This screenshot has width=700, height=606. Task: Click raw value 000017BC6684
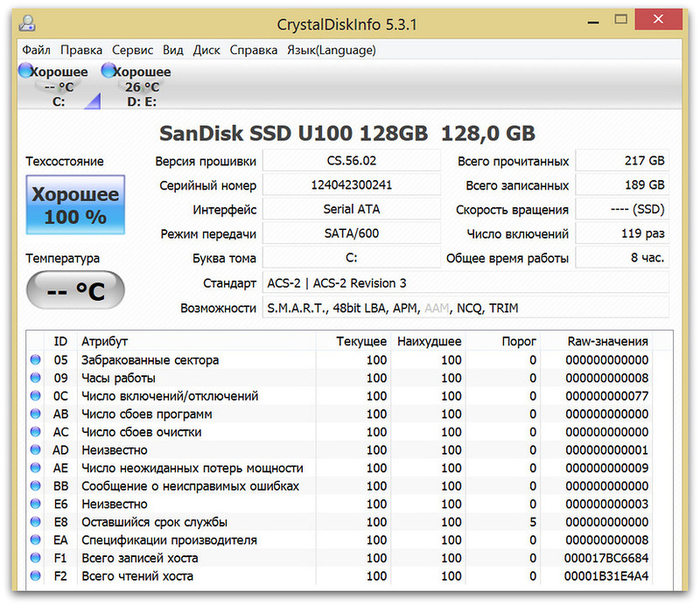[606, 558]
